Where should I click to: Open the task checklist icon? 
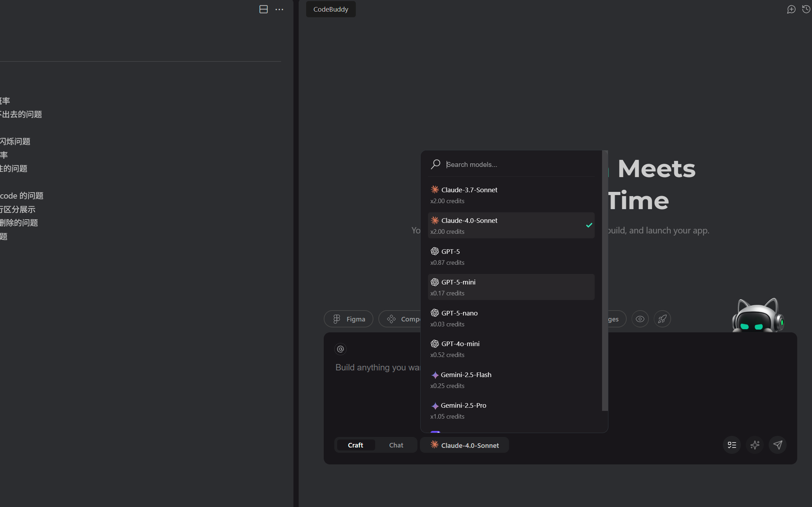click(732, 445)
